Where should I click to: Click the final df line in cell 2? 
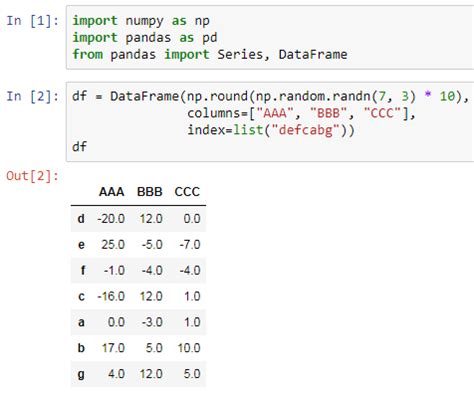coord(79,146)
